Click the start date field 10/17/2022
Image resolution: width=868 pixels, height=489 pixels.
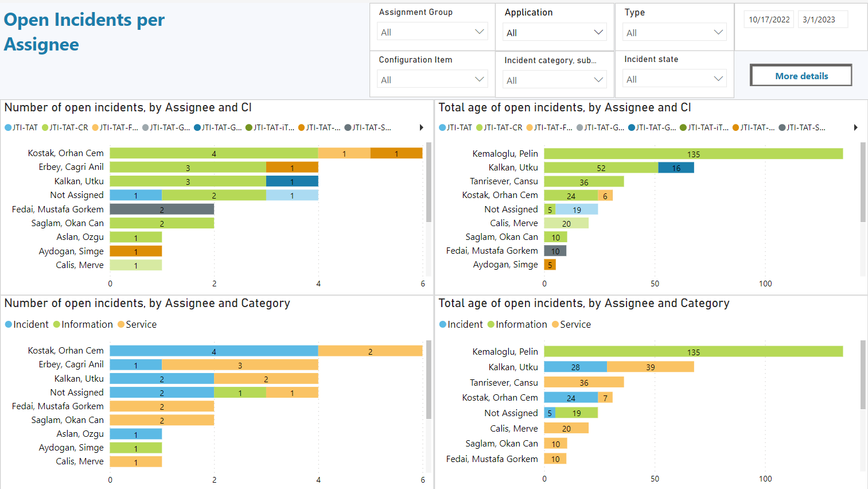(769, 20)
